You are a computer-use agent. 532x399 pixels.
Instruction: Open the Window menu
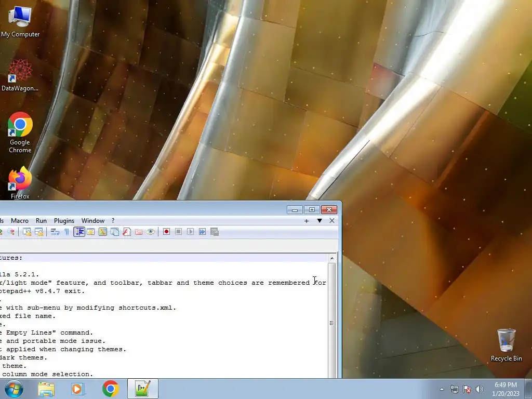pos(92,220)
